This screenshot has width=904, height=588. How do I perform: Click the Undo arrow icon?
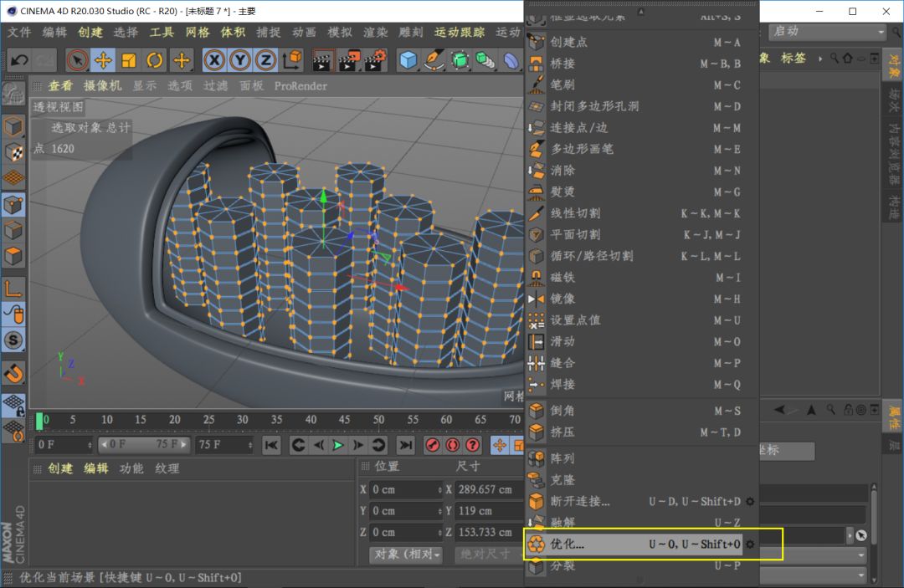18,60
